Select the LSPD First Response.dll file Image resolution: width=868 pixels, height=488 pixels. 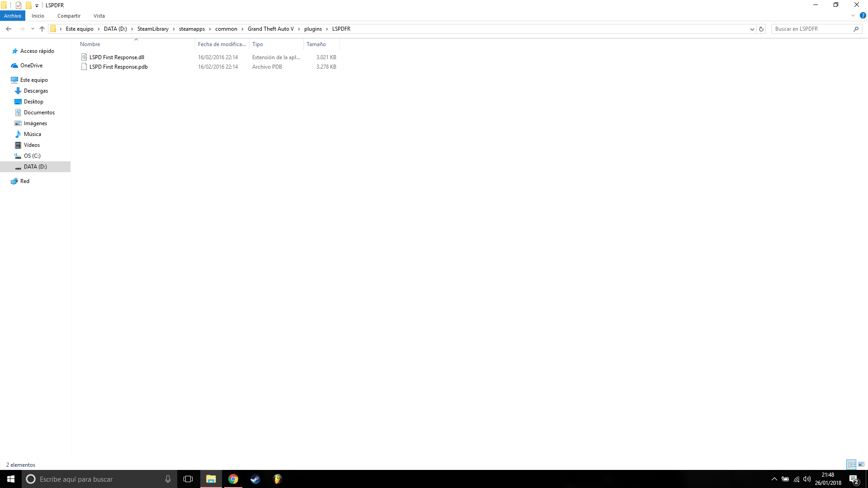[117, 57]
